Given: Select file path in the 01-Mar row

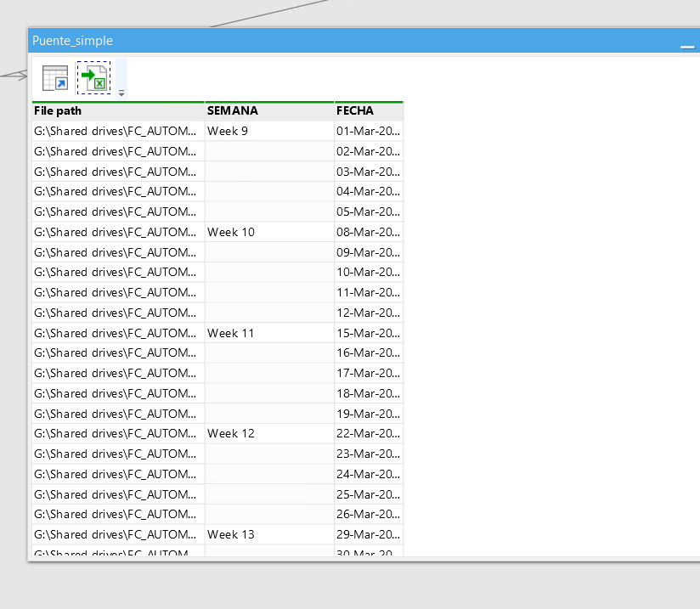Looking at the screenshot, I should coord(118,132).
